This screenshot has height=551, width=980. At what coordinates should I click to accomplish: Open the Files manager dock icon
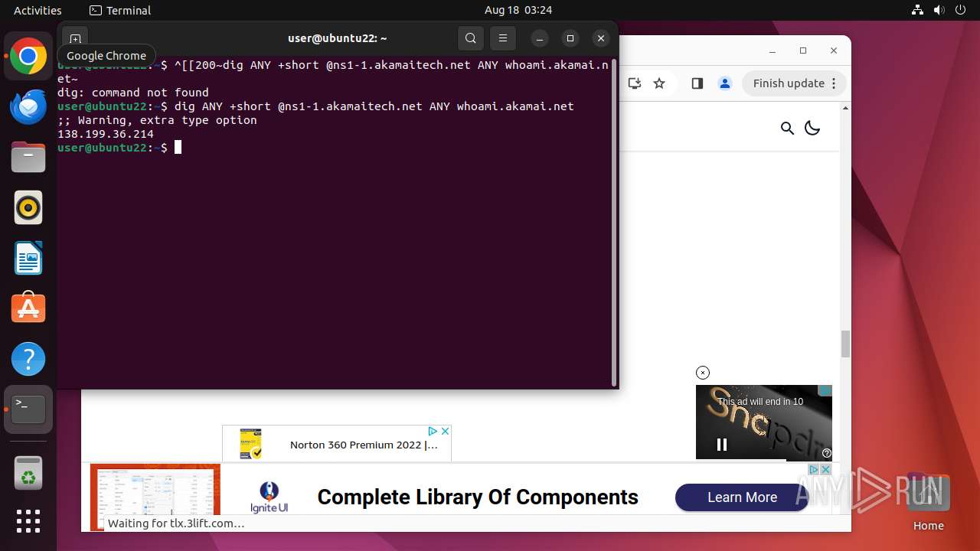(x=28, y=158)
